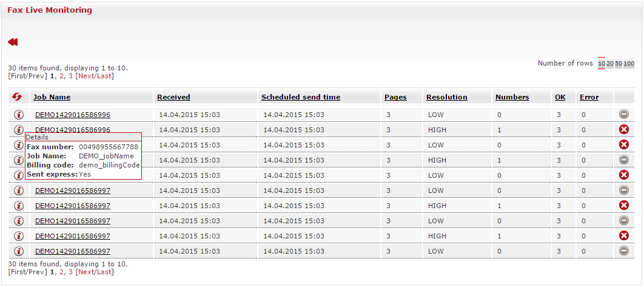Set number of rows to 50
Image resolution: width=644 pixels, height=287 pixels.
click(618, 64)
